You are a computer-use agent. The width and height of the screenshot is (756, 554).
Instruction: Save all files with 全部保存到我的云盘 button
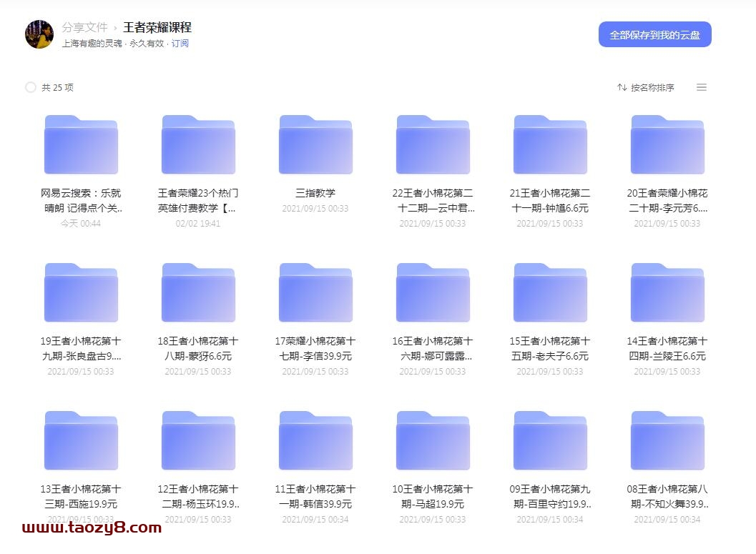(654, 35)
